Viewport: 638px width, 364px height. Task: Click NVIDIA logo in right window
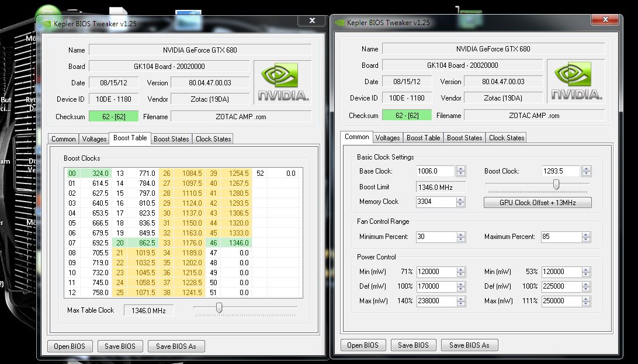[x=575, y=81]
